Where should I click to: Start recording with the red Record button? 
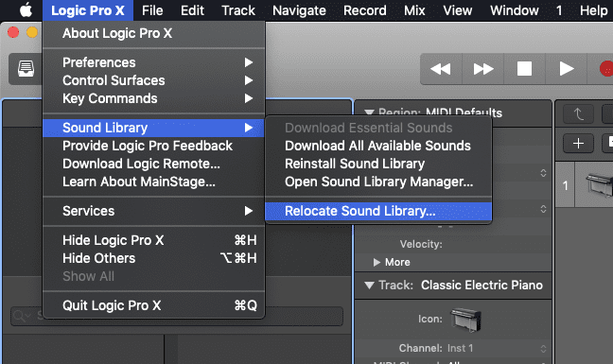point(605,69)
